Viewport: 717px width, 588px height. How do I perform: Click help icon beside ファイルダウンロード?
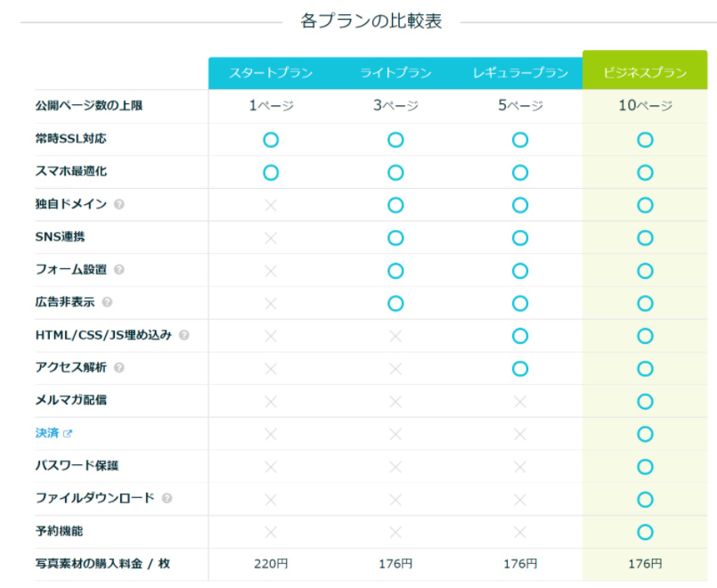click(167, 498)
